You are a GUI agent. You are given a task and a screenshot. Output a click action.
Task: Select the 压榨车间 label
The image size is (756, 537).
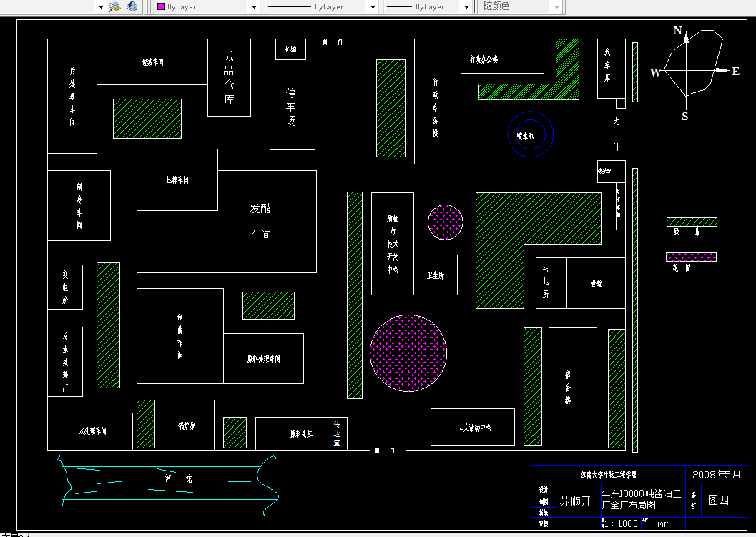pos(177,179)
